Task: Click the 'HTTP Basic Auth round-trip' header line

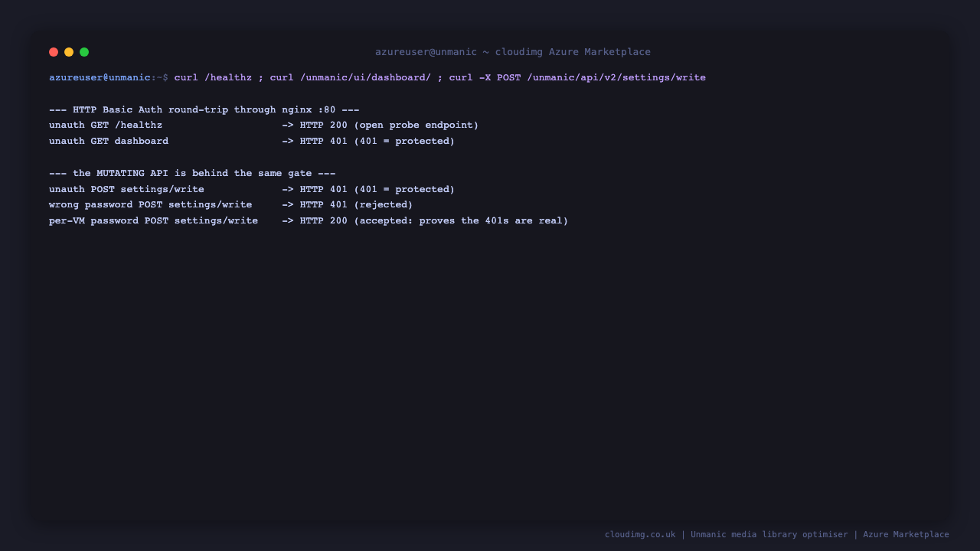Action: pyautogui.click(x=204, y=109)
